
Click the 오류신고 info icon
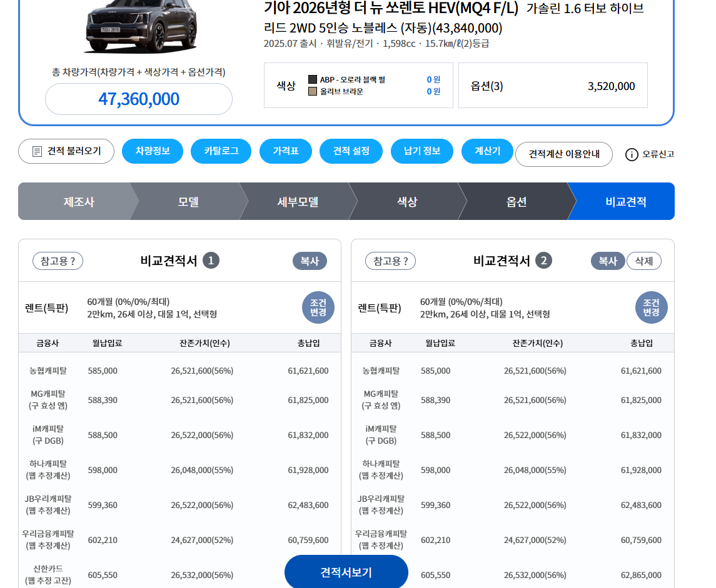[x=632, y=154]
